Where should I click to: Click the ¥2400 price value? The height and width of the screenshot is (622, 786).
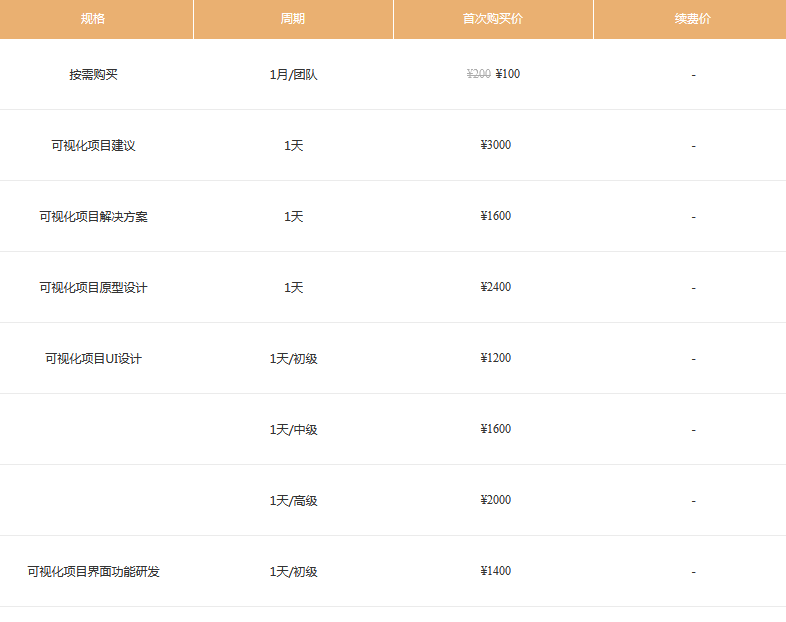pos(495,287)
